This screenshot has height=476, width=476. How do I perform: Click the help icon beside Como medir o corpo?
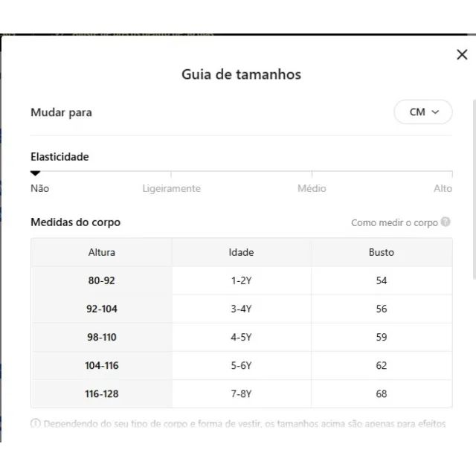(x=446, y=222)
